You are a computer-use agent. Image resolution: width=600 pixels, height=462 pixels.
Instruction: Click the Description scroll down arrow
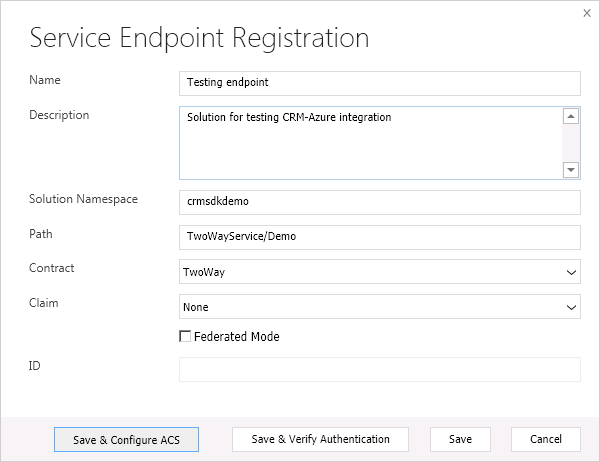click(571, 170)
